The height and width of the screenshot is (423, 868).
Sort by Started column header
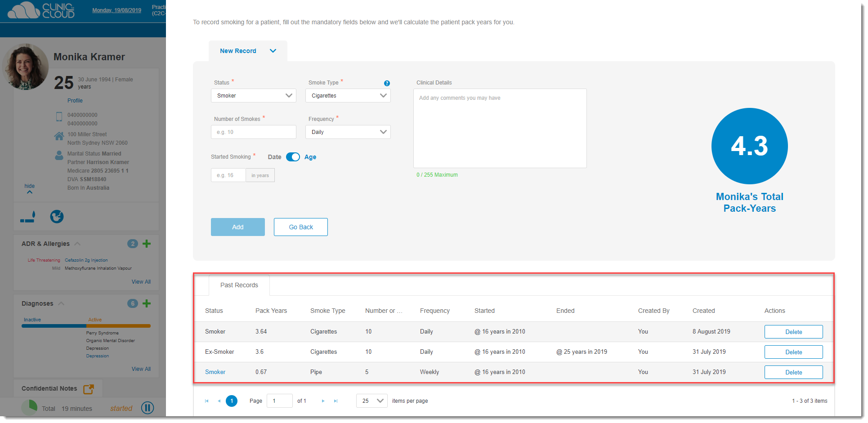(x=484, y=311)
